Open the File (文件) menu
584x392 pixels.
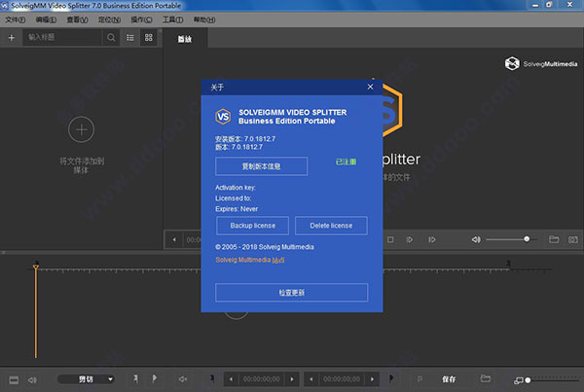[16, 19]
